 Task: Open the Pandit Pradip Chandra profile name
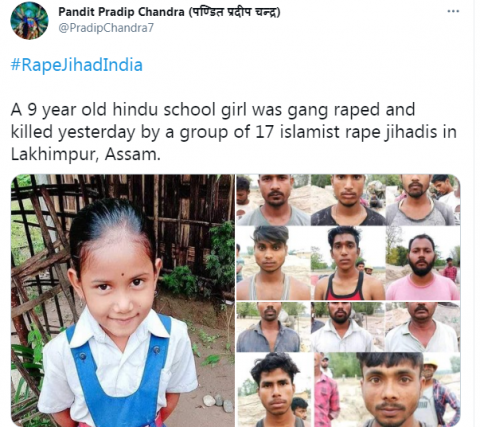pos(121,12)
